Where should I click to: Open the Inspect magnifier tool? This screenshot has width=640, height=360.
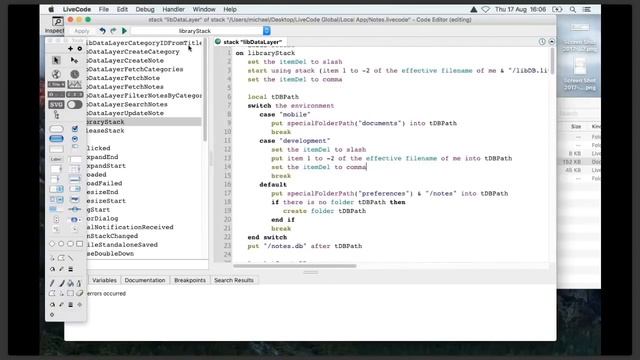click(x=57, y=21)
